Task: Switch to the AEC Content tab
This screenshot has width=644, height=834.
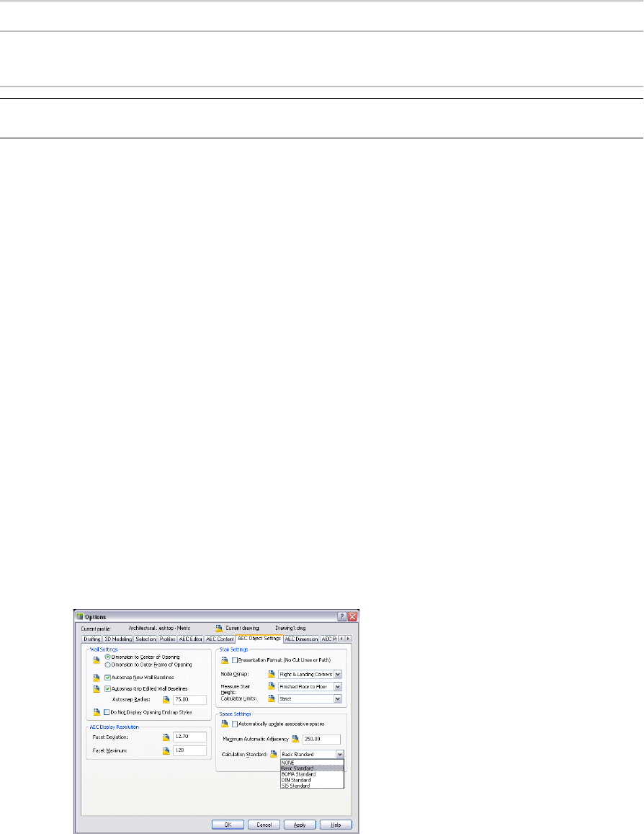Action: click(x=220, y=639)
